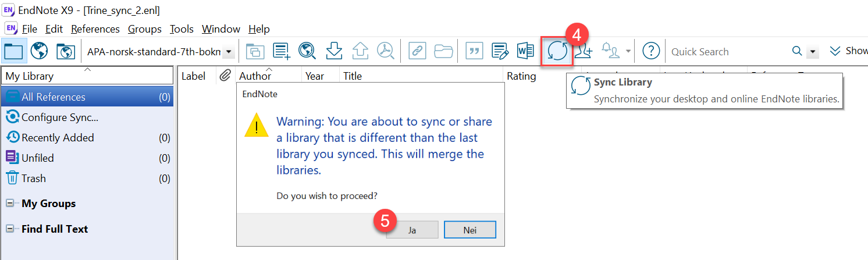Open the Tools menu

click(x=182, y=29)
